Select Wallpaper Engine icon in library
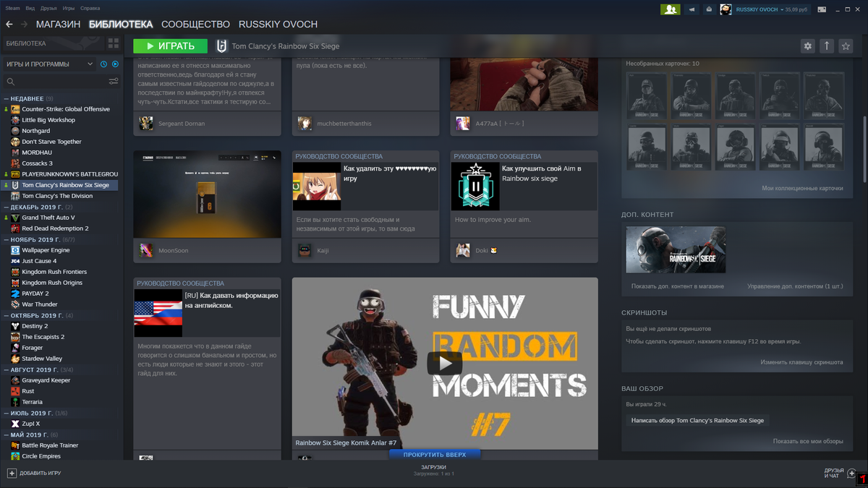Screen dimensions: 868x488 point(15,250)
